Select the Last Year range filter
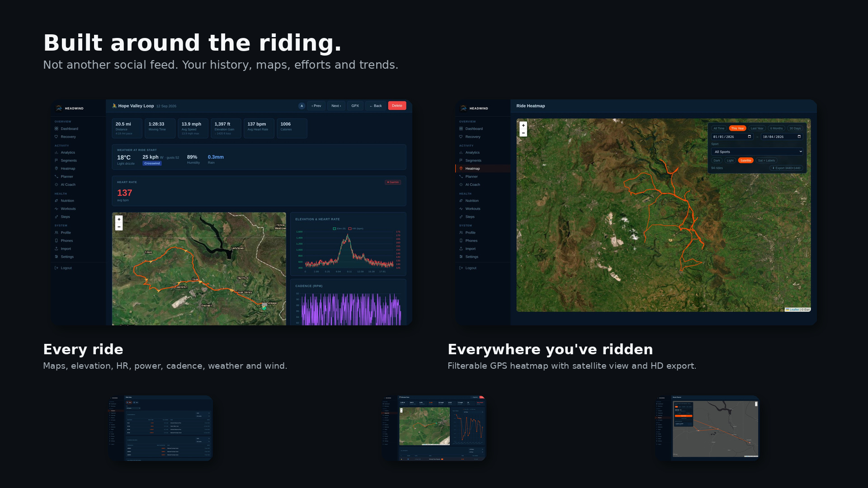This screenshot has height=488, width=868. tap(757, 128)
